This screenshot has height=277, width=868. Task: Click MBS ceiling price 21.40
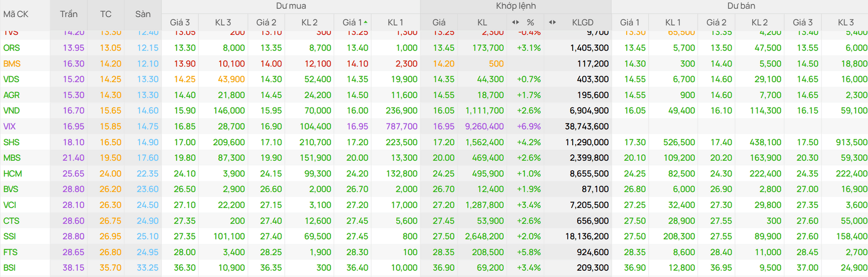[73, 158]
